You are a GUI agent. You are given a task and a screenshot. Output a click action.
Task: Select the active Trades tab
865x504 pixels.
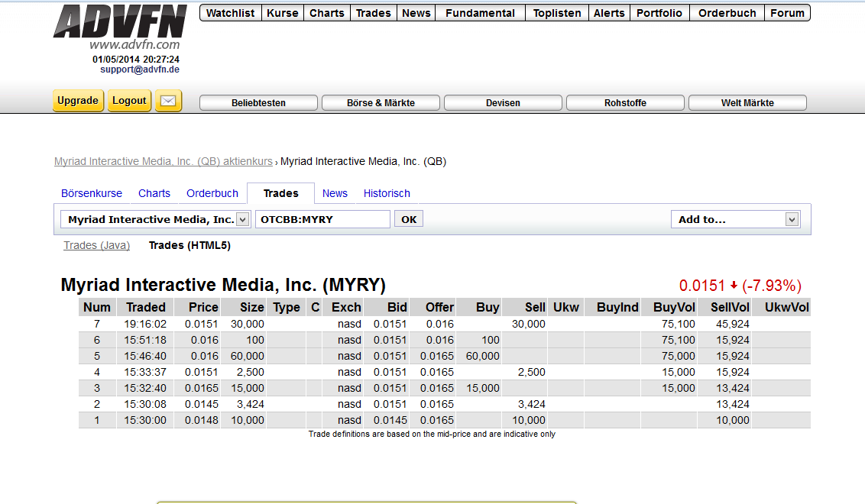tap(280, 193)
